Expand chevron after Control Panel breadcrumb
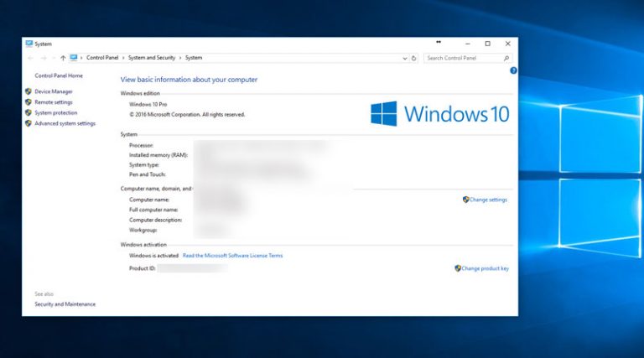This screenshot has width=644, height=358. [x=123, y=59]
